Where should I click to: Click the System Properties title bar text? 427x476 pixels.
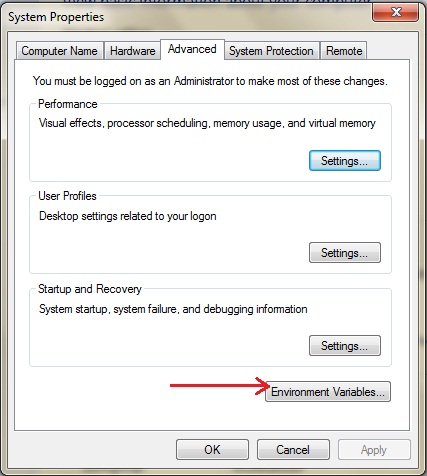click(56, 17)
